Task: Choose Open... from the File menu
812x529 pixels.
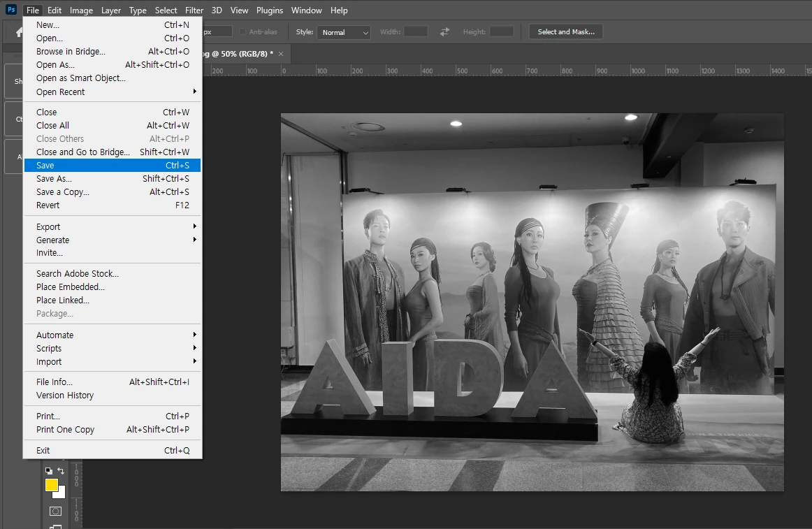Action: [x=113, y=38]
